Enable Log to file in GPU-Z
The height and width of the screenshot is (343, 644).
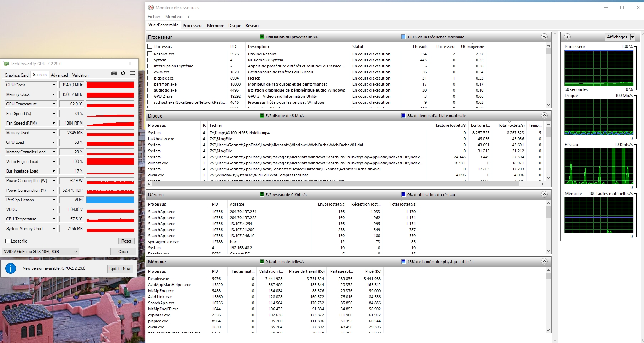7,241
